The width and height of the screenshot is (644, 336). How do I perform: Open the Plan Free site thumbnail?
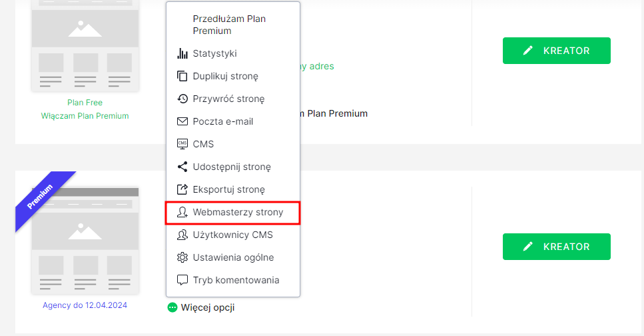(85, 45)
